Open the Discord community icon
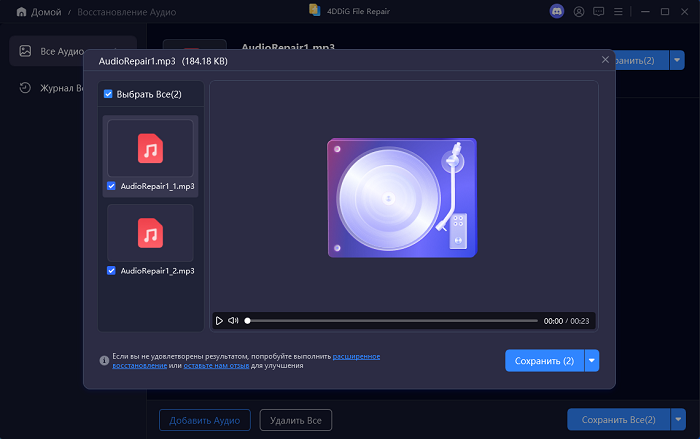 pos(557,11)
